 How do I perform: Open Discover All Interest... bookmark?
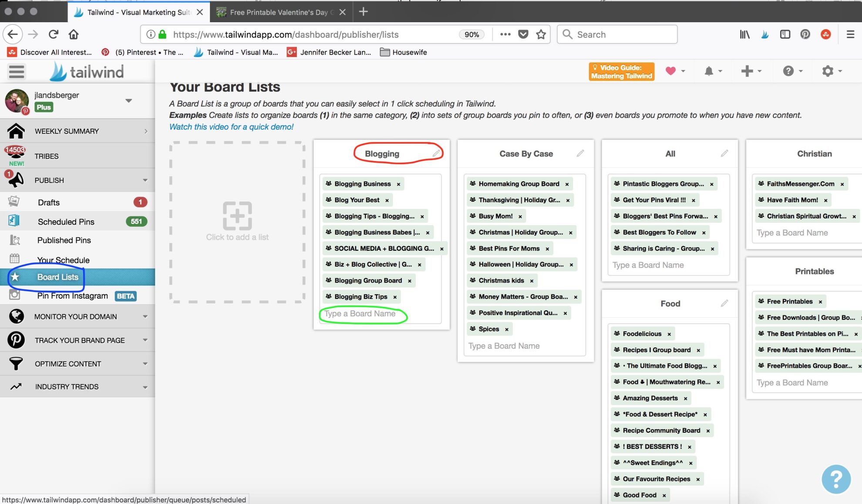pos(50,52)
